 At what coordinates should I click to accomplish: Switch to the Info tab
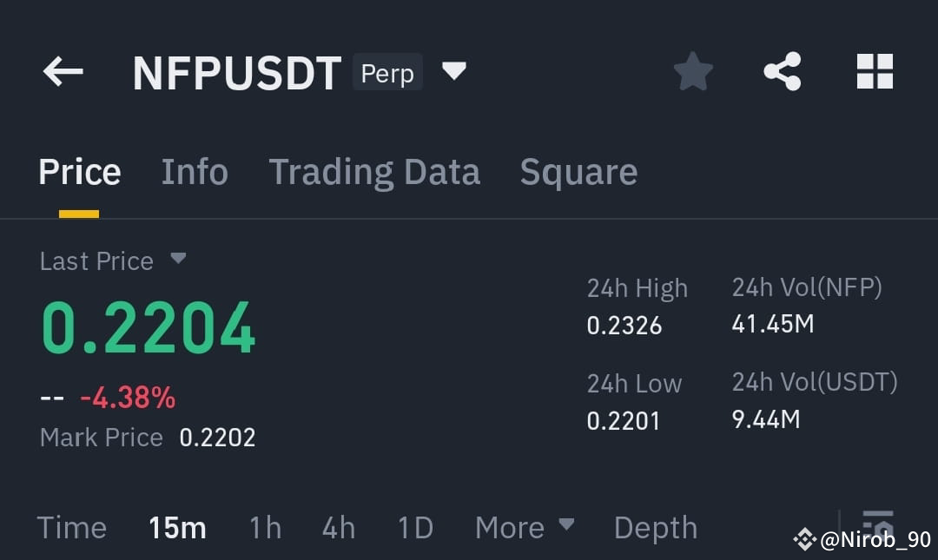click(x=195, y=172)
